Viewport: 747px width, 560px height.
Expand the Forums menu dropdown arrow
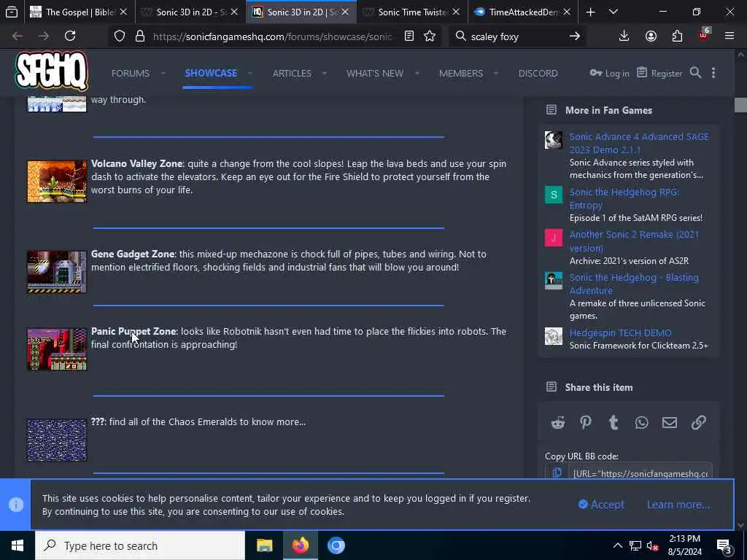[x=163, y=74]
